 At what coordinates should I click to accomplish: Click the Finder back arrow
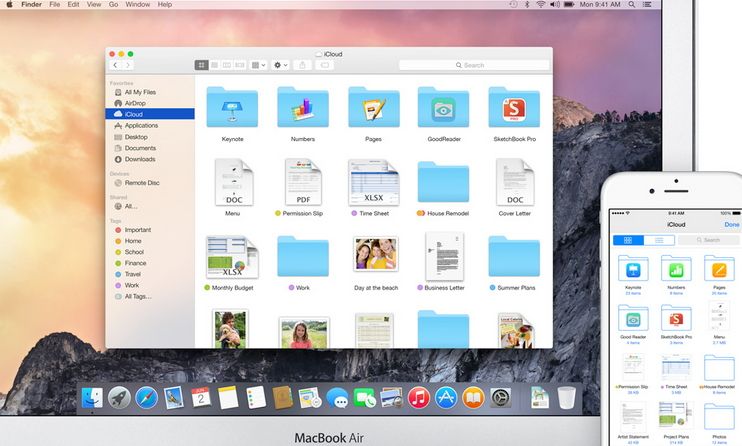(115, 65)
